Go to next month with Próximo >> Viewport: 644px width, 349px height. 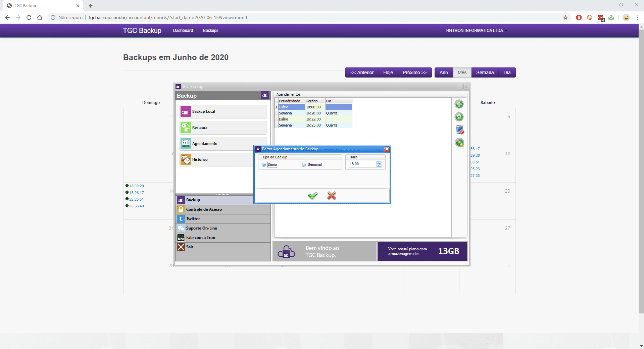click(x=414, y=72)
